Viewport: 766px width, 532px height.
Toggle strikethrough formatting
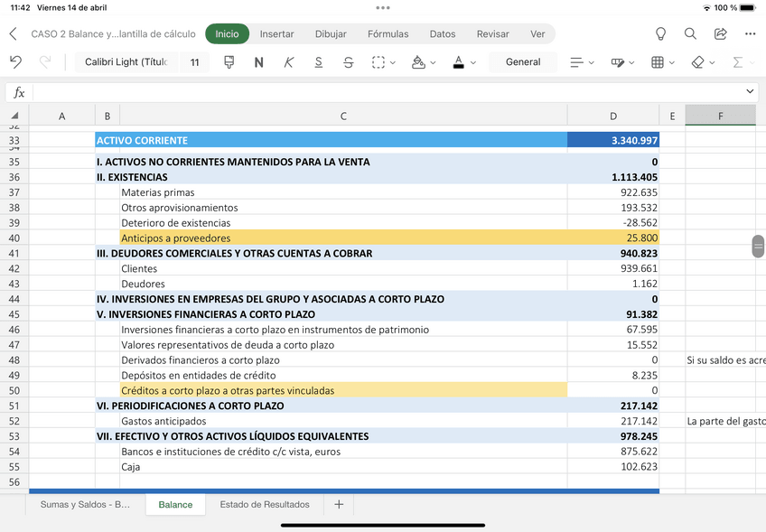click(x=349, y=62)
